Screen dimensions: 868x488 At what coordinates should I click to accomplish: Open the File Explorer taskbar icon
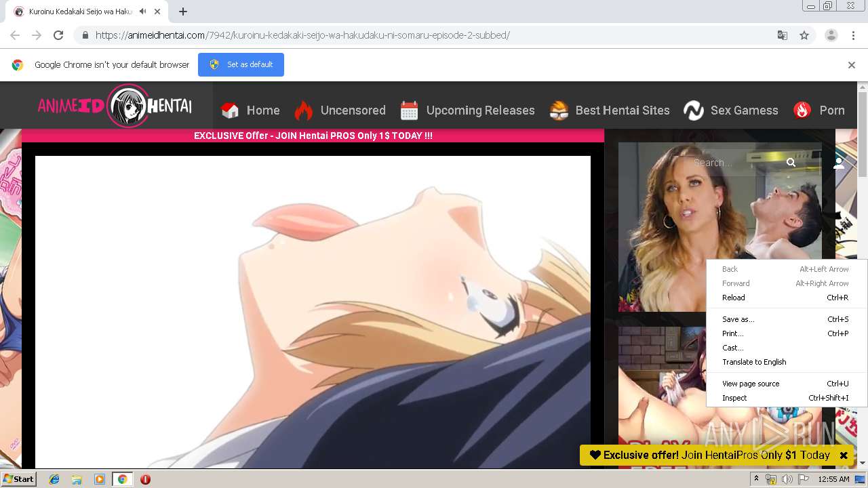click(77, 479)
